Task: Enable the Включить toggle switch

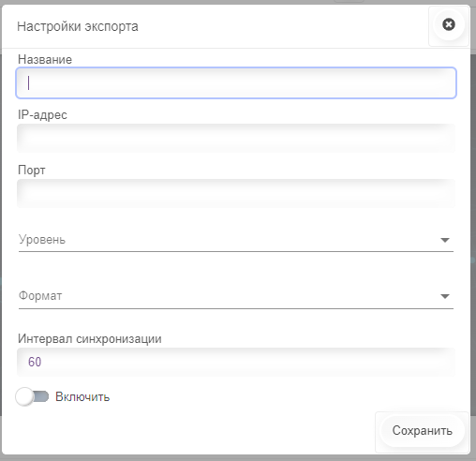Action: [x=33, y=396]
